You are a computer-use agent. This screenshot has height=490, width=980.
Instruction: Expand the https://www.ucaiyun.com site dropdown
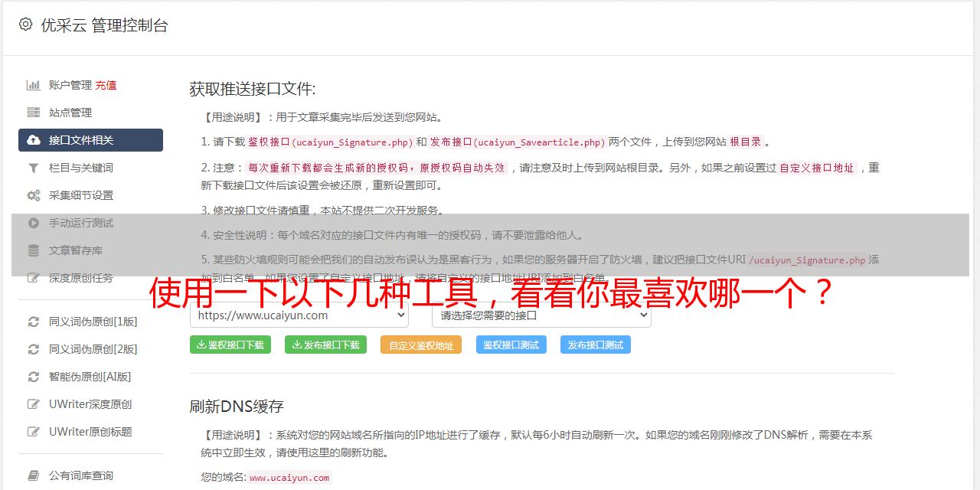point(299,315)
